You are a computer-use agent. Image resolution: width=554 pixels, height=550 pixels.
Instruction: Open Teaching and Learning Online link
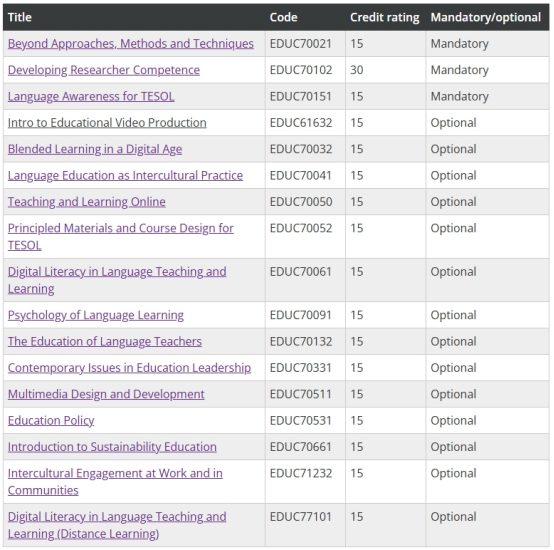[x=87, y=202]
